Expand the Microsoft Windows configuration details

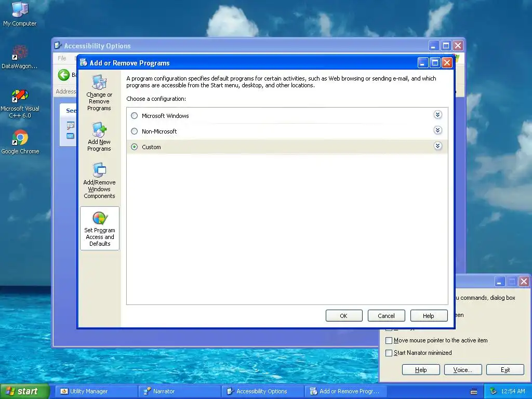(437, 115)
